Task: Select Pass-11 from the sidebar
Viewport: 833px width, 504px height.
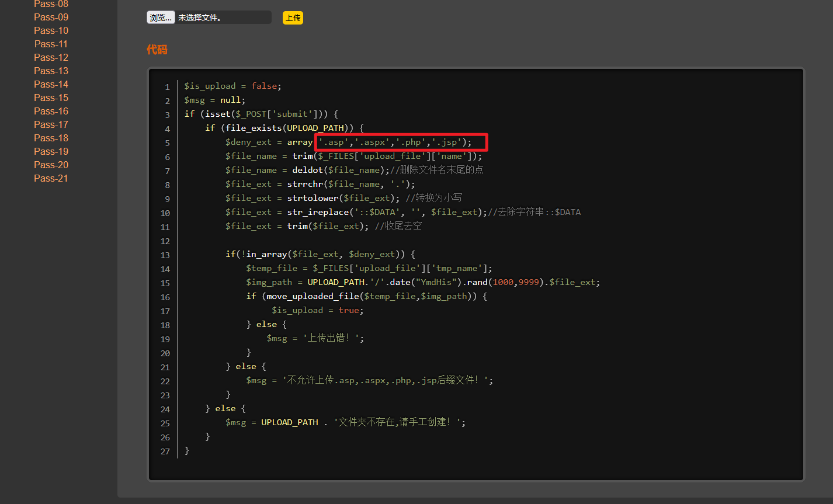Action: tap(51, 44)
